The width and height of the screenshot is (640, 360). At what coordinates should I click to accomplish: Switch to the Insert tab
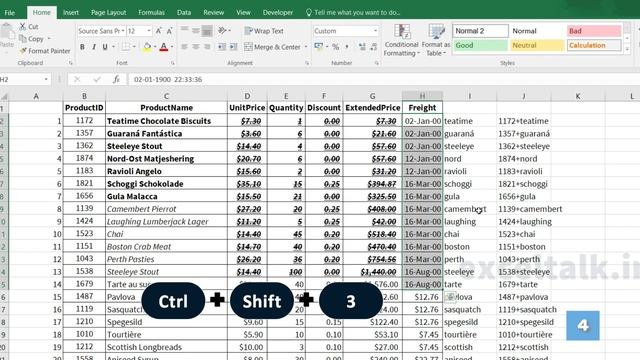pos(71,13)
